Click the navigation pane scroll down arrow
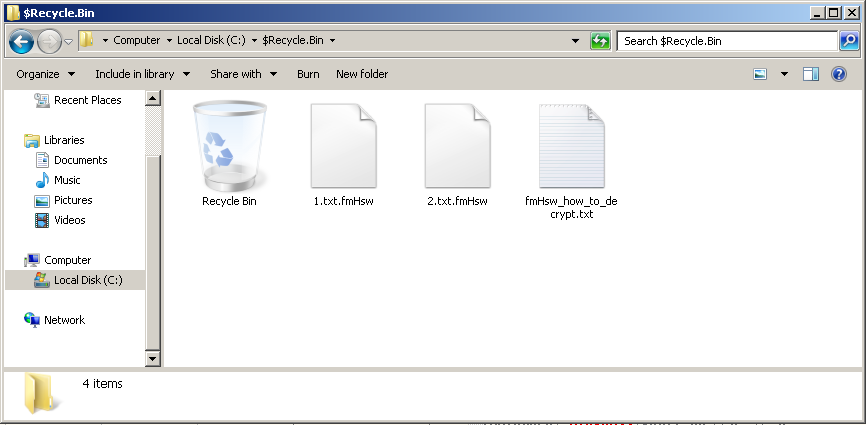Viewport: 866px width, 425px height. point(153,358)
